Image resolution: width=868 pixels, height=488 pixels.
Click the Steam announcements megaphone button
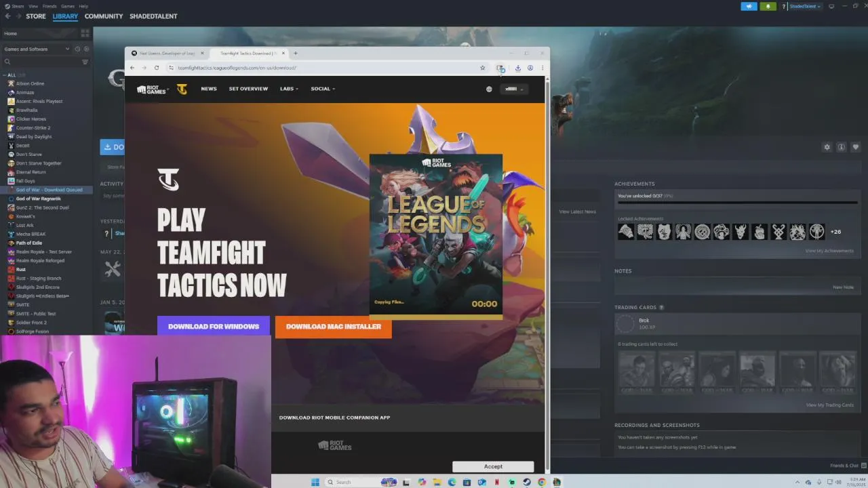coord(749,6)
